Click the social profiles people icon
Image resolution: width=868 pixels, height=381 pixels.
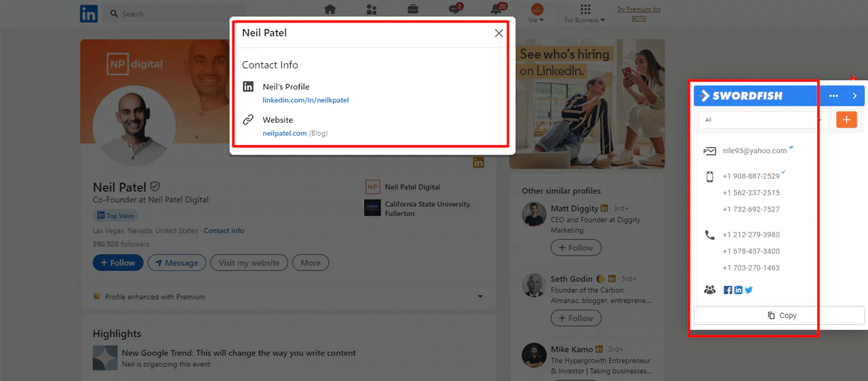pyautogui.click(x=710, y=290)
